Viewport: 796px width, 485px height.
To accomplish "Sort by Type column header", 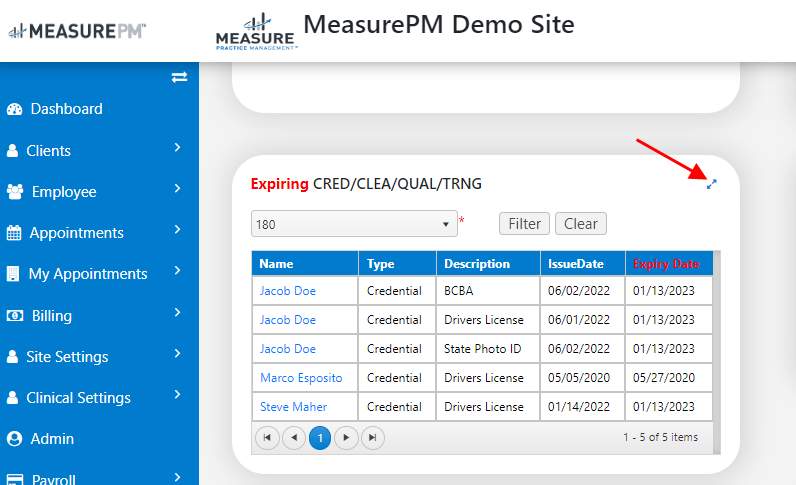I will pos(397,264).
